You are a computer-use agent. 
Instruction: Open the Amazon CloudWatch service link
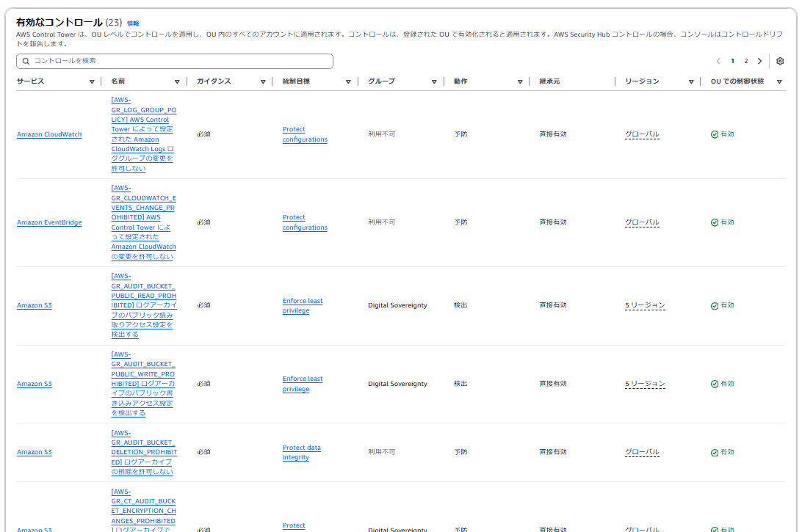tap(49, 134)
